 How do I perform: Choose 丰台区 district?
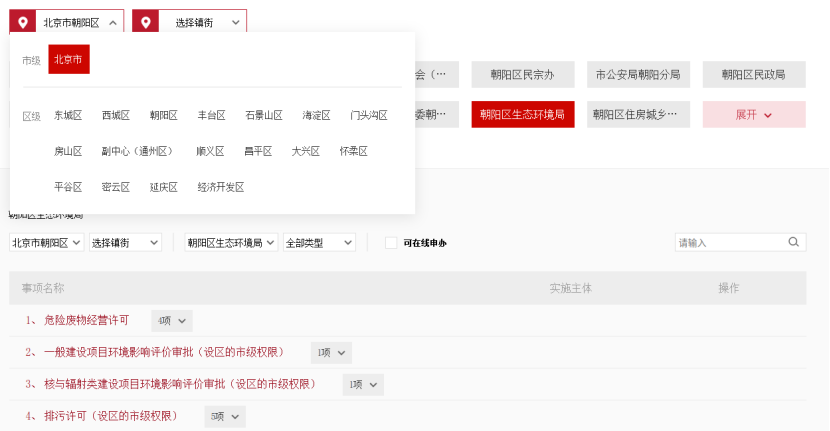pyautogui.click(x=211, y=115)
